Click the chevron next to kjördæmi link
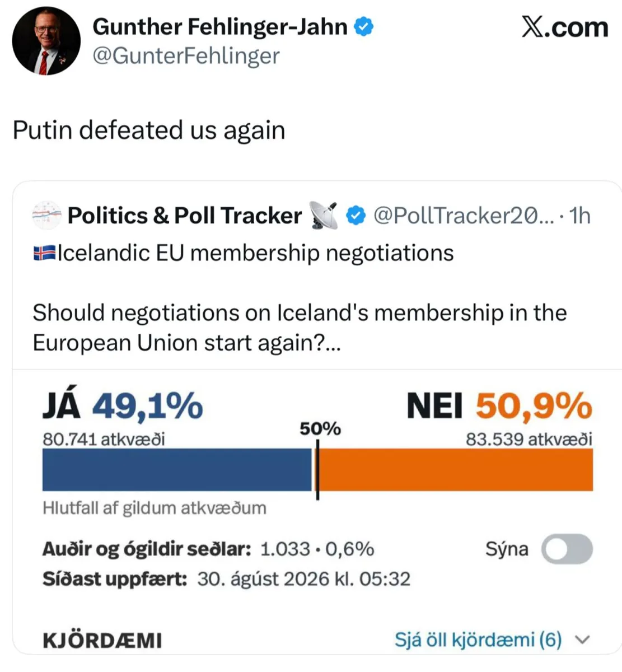This screenshot has width=622, height=672. point(582,640)
